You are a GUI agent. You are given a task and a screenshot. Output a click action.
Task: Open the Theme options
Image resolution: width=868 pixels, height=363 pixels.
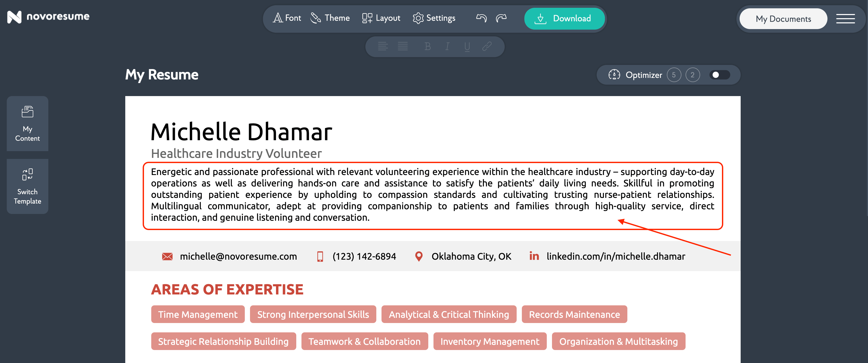click(x=330, y=18)
